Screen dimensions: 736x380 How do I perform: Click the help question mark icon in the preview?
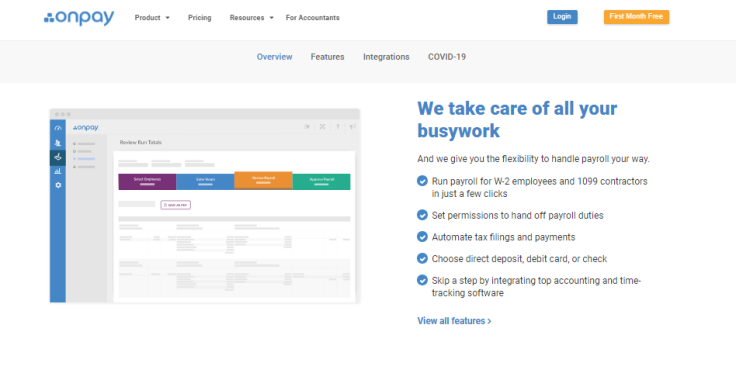pyautogui.click(x=337, y=126)
